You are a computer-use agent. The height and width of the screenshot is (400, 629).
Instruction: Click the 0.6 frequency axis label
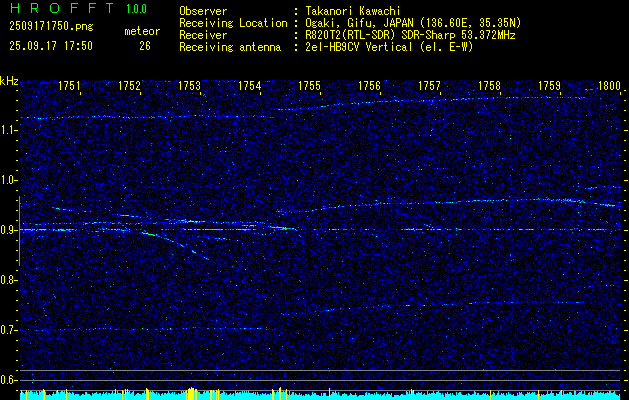pos(9,380)
